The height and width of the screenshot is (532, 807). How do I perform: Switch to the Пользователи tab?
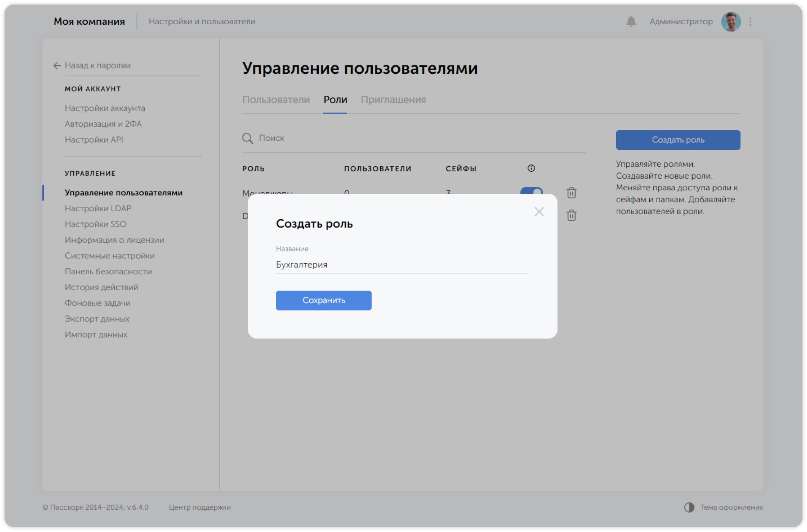[x=276, y=100]
